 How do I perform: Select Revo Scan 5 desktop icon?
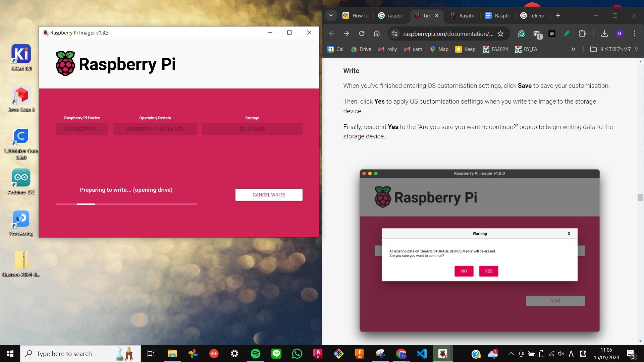coord(21,99)
